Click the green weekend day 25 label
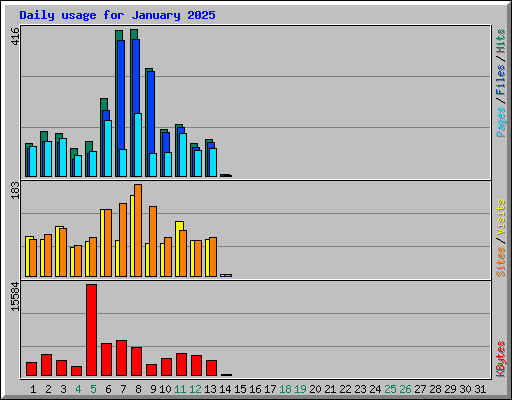The image size is (512, 400). (x=390, y=389)
